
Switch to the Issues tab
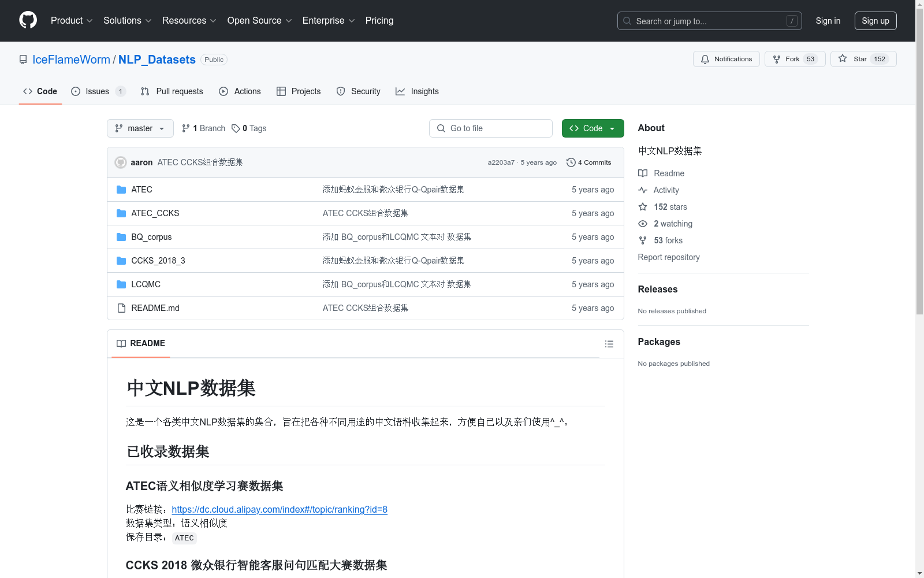(98, 91)
